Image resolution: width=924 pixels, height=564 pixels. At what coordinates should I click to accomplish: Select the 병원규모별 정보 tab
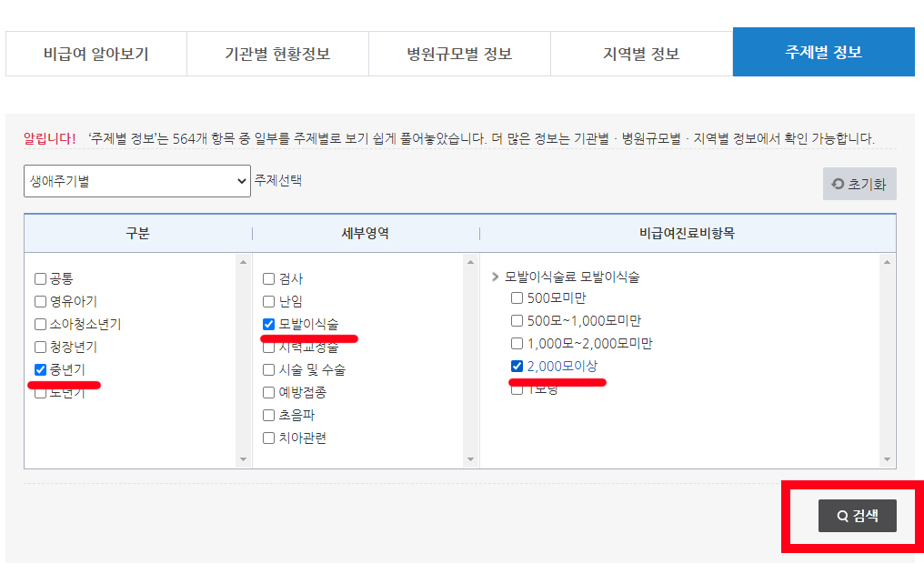point(459,54)
